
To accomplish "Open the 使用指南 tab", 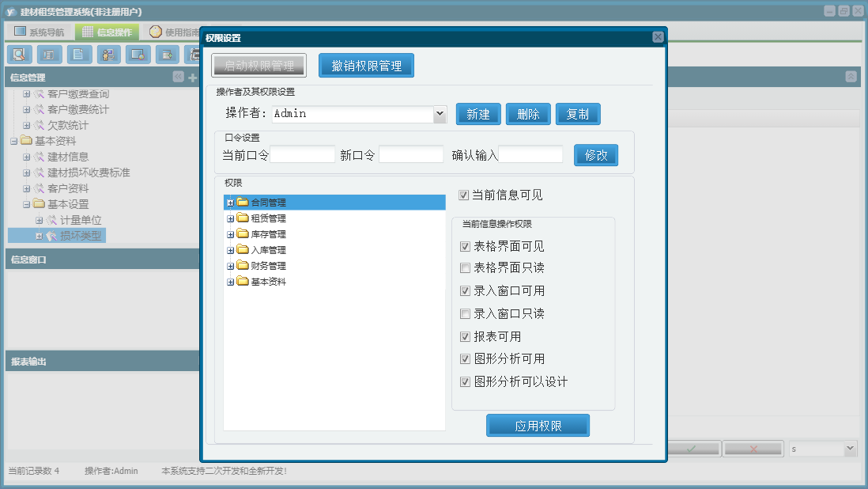I will point(175,32).
